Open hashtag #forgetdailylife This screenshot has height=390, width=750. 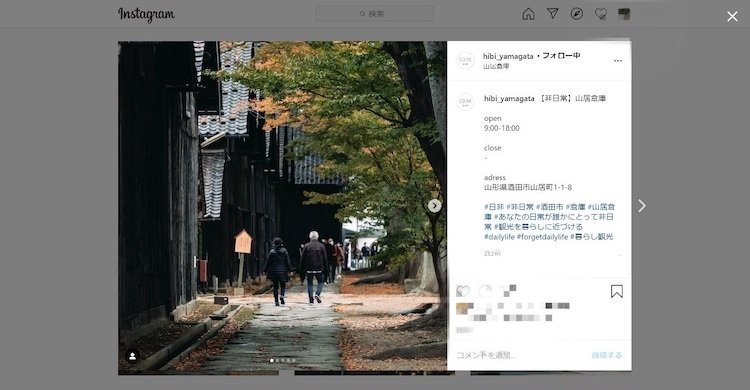point(542,237)
